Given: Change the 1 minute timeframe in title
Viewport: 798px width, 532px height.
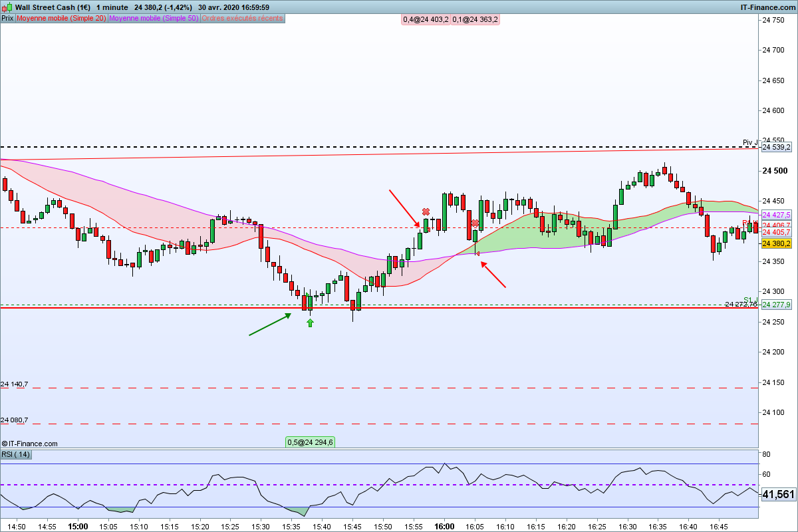Looking at the screenshot, I should point(112,7).
